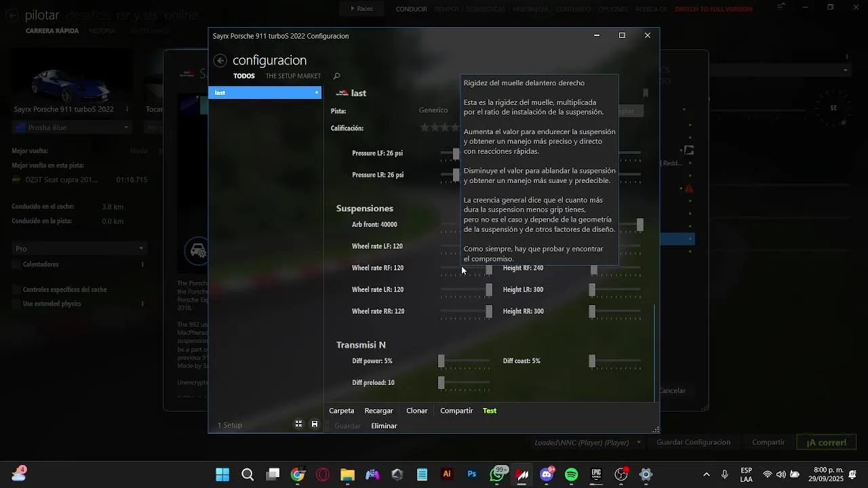Click the setup window's vertical scrollbar
The image size is (868, 488).
point(655,352)
